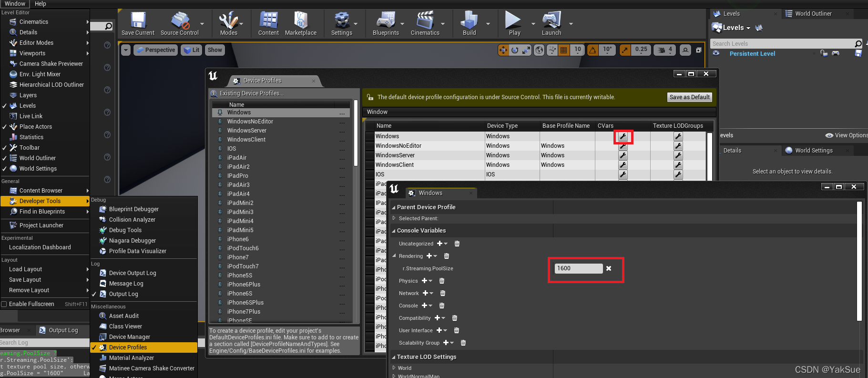Open rotation snap dropdown showing 10°
The height and width of the screenshot is (378, 868).
click(x=607, y=50)
